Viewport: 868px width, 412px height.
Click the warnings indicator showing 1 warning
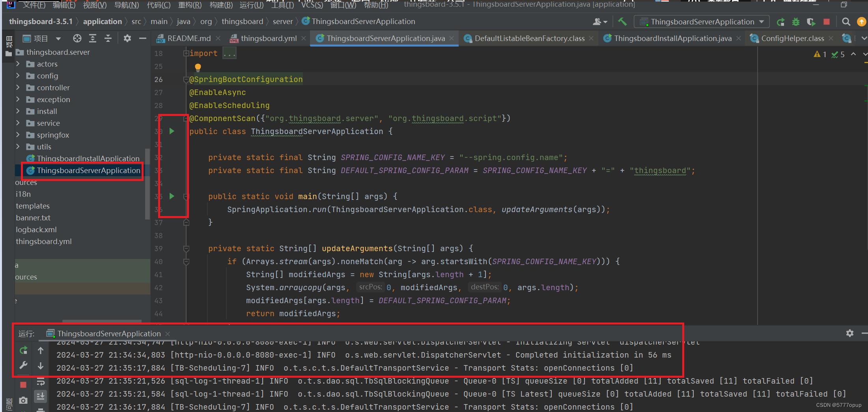pos(820,54)
